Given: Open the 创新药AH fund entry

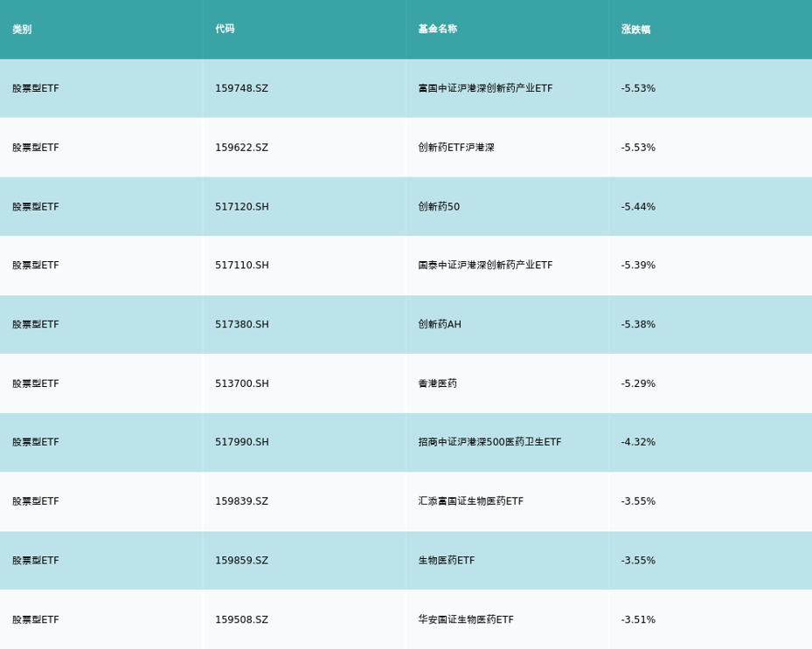Looking at the screenshot, I should tap(440, 324).
